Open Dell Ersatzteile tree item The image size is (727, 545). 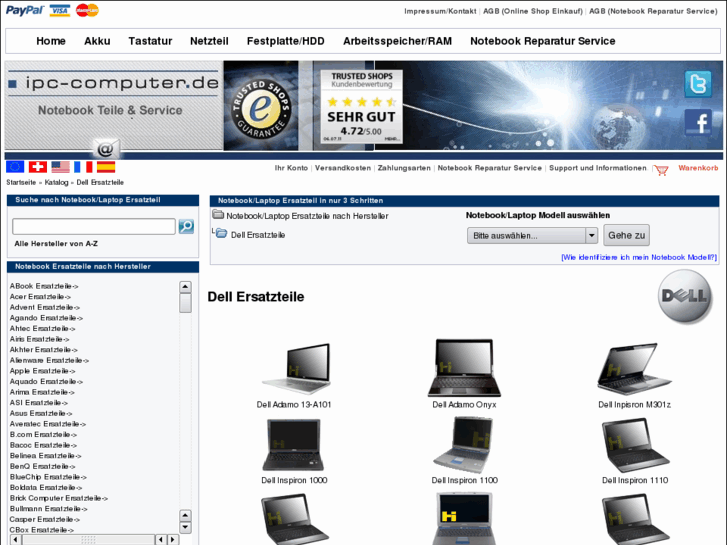pyautogui.click(x=258, y=235)
